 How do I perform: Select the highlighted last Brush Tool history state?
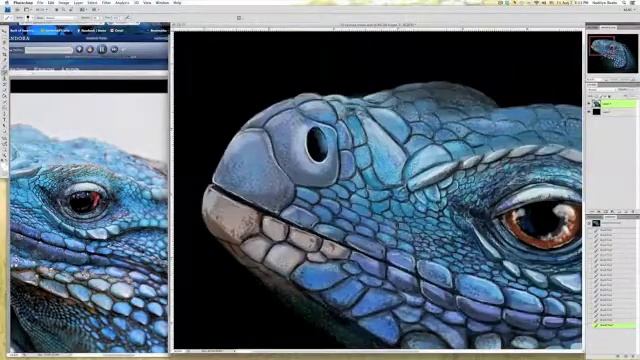pyautogui.click(x=615, y=325)
